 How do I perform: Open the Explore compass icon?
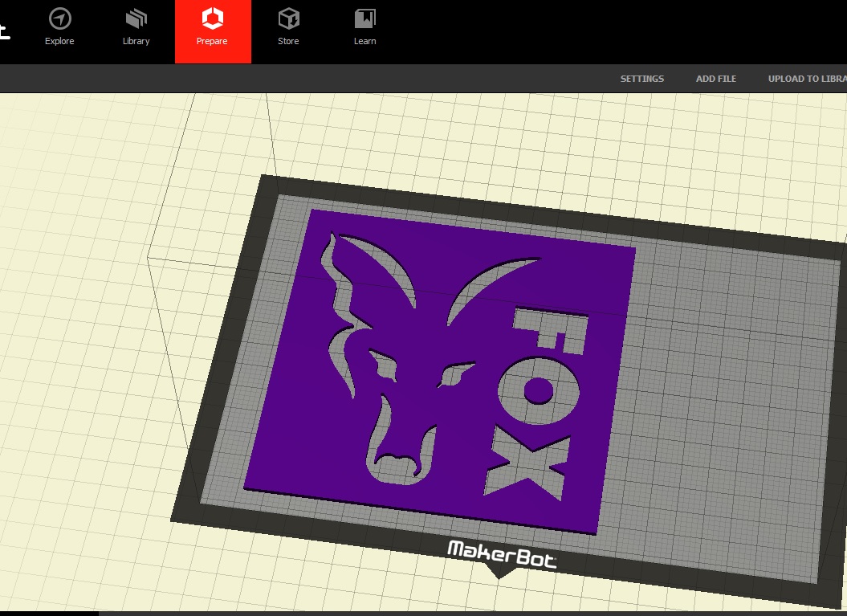(x=59, y=19)
